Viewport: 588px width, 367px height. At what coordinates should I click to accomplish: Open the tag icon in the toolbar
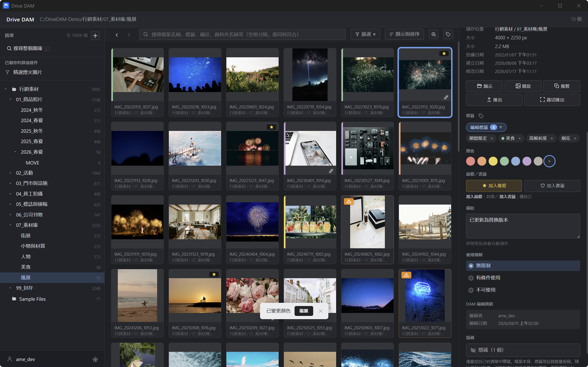point(448,35)
